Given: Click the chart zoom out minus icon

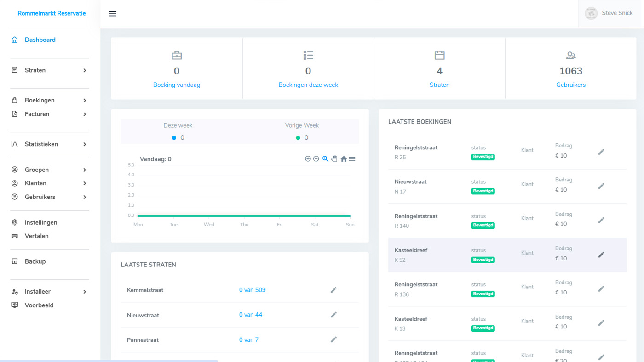Looking at the screenshot, I should tap(316, 159).
